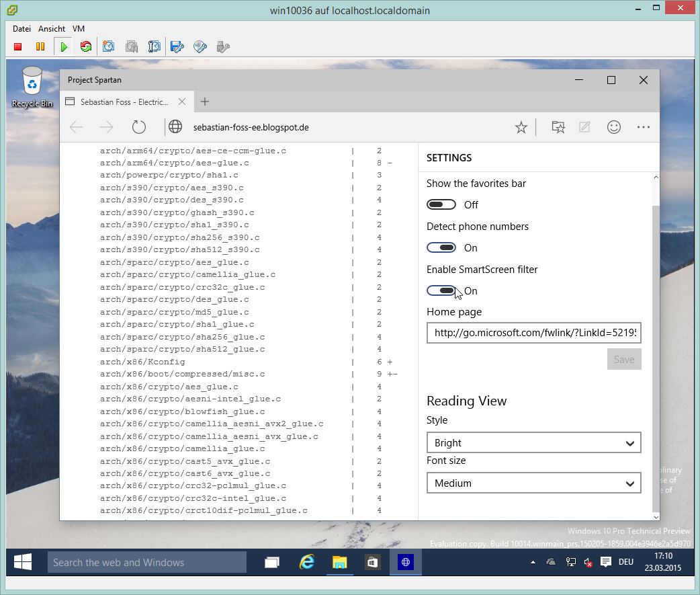Take a VM snapshot
700x595 pixels.
[x=108, y=46]
